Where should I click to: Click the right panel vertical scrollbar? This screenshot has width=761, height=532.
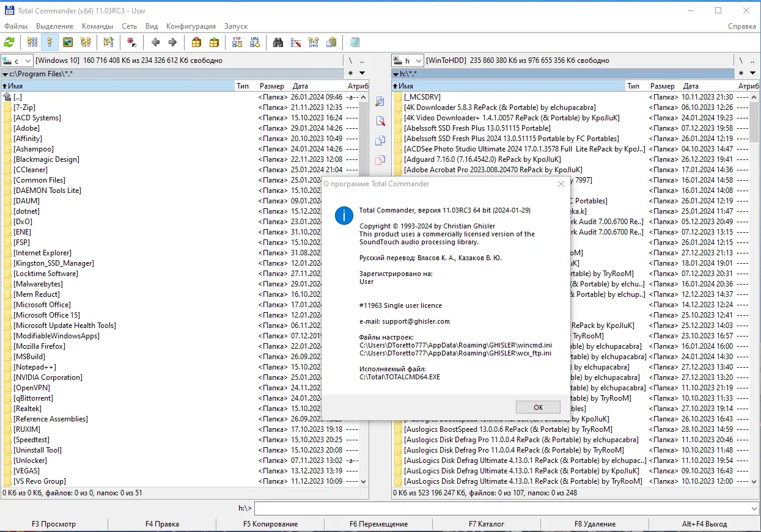[x=754, y=289]
